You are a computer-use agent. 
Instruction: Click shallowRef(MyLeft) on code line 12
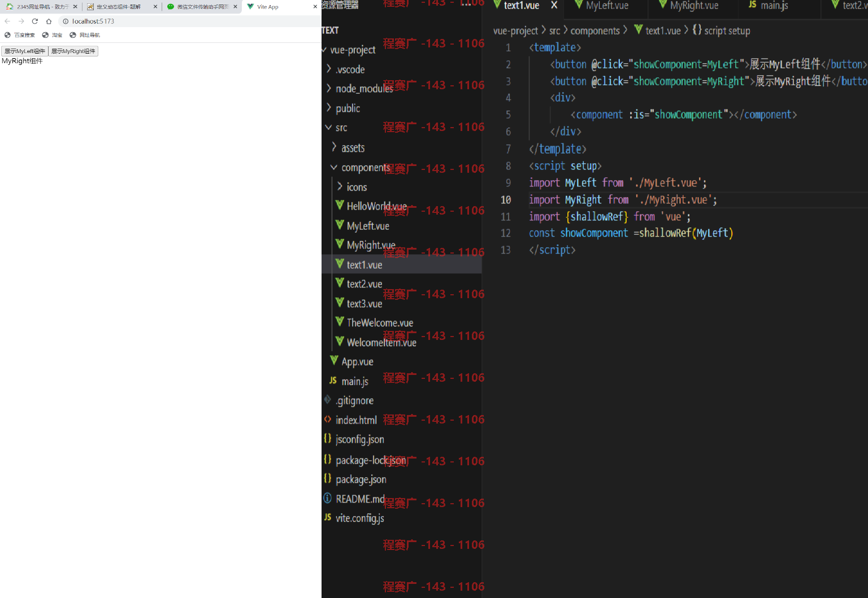click(686, 233)
